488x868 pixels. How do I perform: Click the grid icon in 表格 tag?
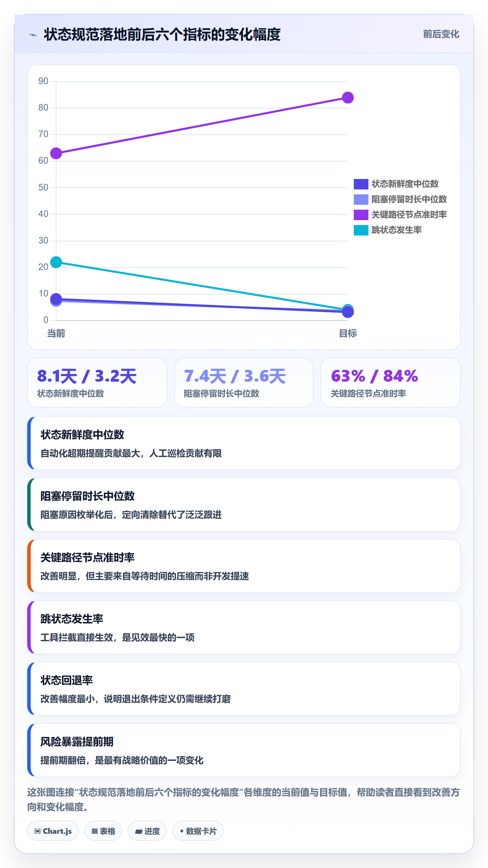coord(94,831)
